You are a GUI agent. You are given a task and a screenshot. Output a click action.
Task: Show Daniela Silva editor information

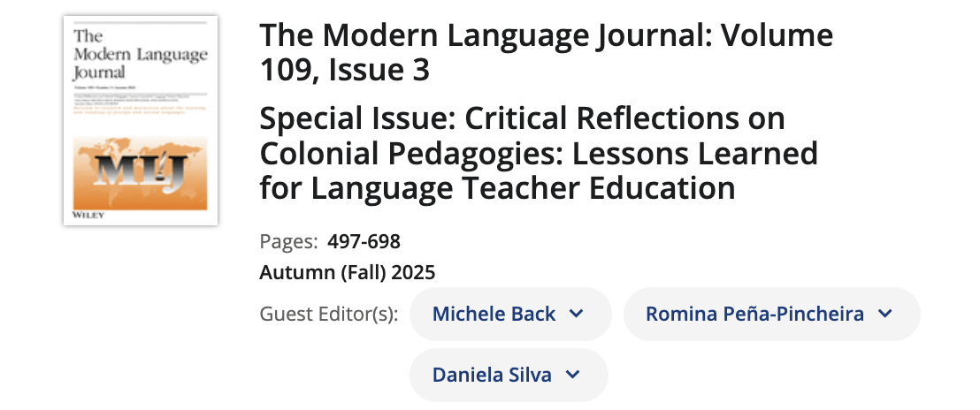[x=492, y=375]
